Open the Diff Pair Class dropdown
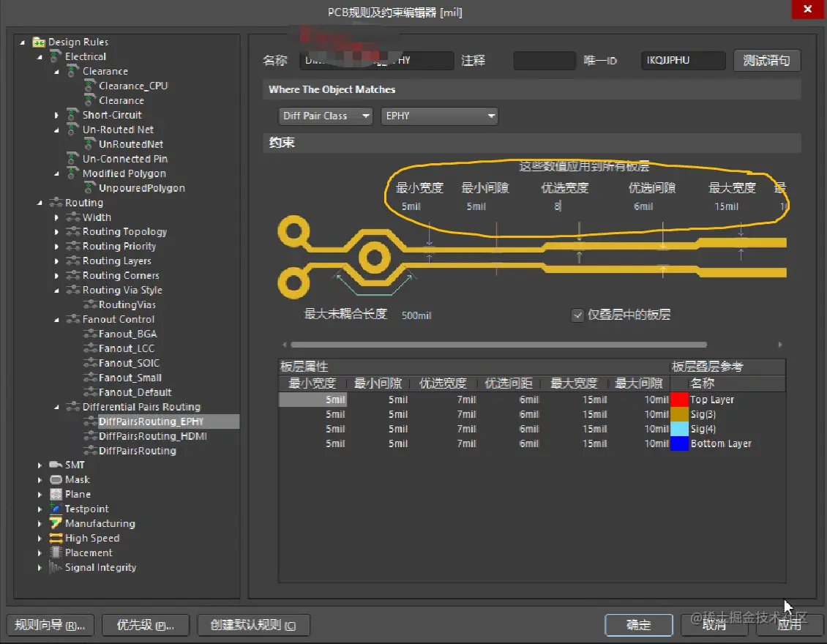 click(x=326, y=116)
